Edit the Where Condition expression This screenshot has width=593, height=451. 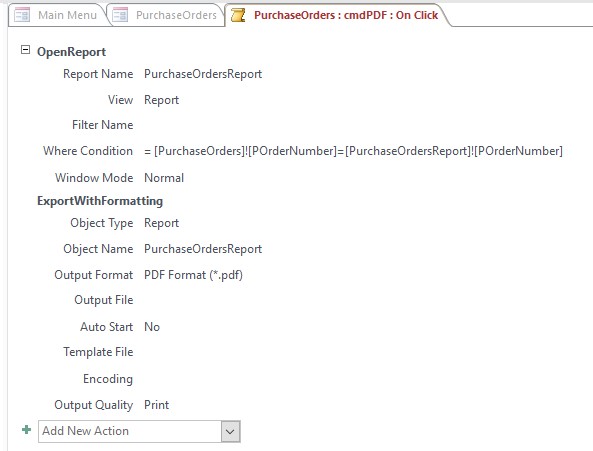pos(353,151)
